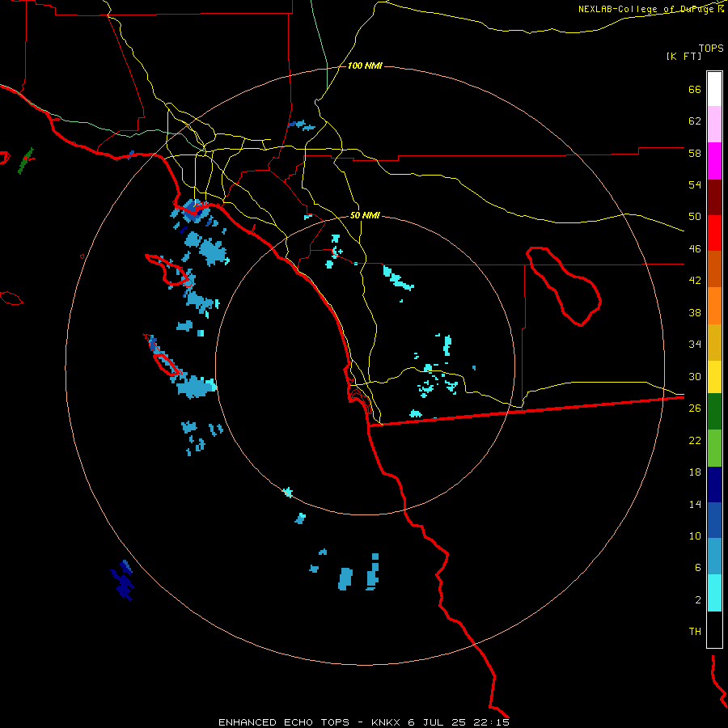Click the [K FT] units label
Screen dimensions: 728x728
click(x=684, y=57)
